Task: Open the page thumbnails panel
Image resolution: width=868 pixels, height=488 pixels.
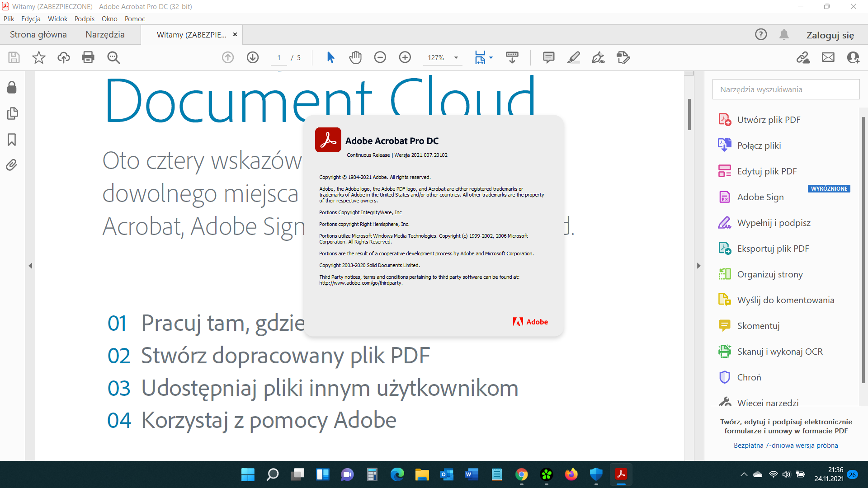Action: (12, 113)
